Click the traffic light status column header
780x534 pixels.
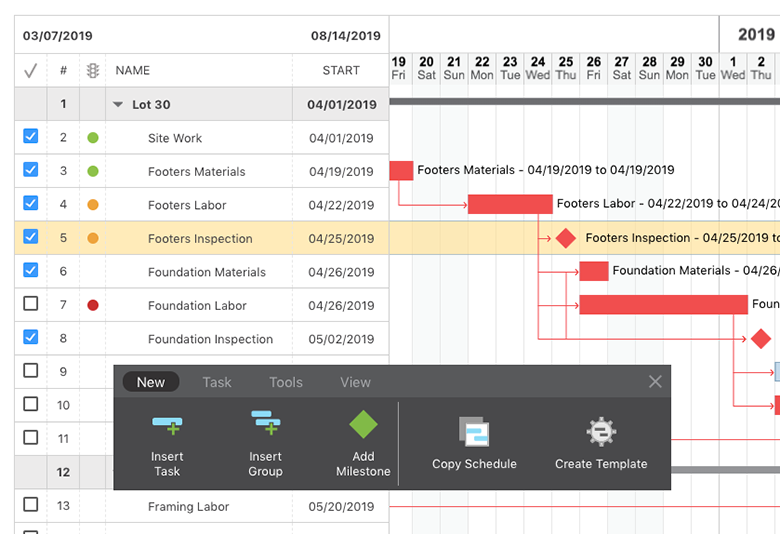[x=93, y=71]
